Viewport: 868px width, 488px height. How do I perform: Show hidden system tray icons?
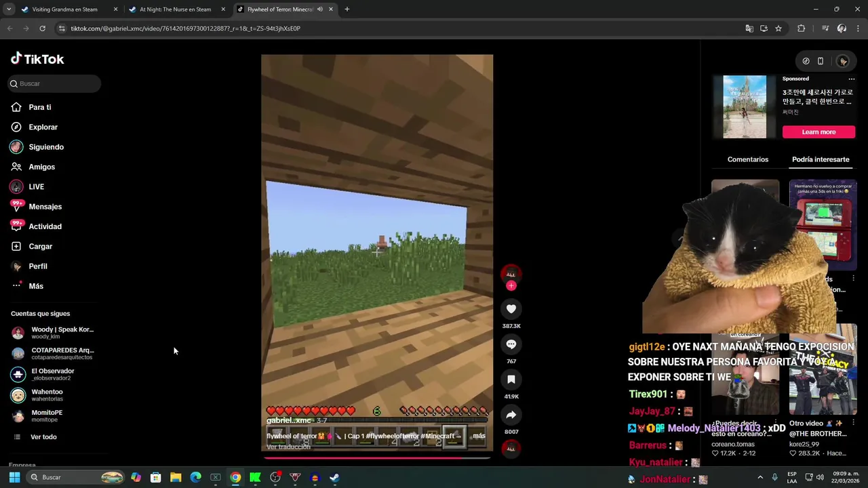point(760,477)
